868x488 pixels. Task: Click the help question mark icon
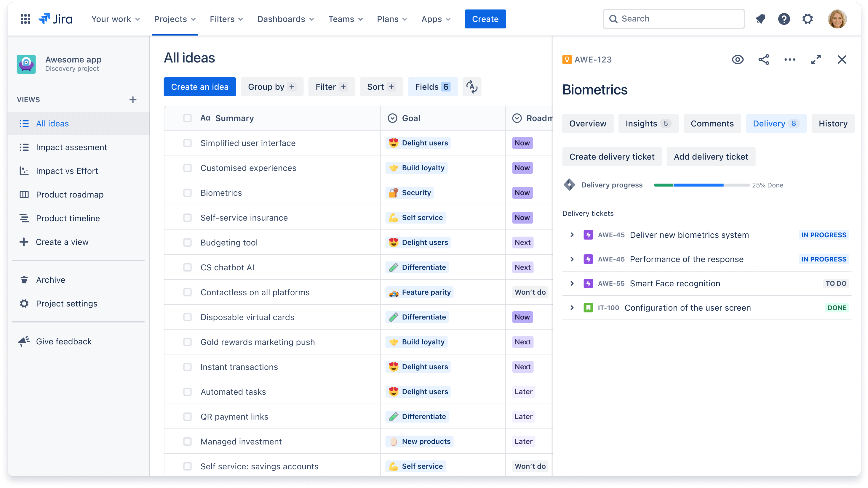point(784,19)
